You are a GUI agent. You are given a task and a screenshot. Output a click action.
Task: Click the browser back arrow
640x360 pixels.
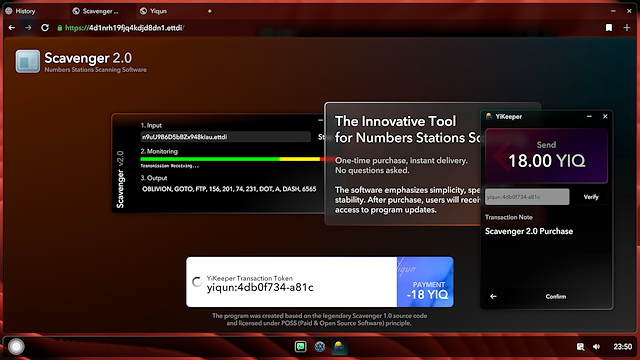pyautogui.click(x=12, y=28)
